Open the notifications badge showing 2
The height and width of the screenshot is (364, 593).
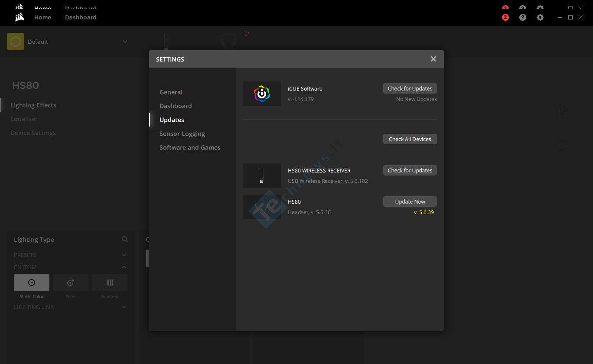505,17
